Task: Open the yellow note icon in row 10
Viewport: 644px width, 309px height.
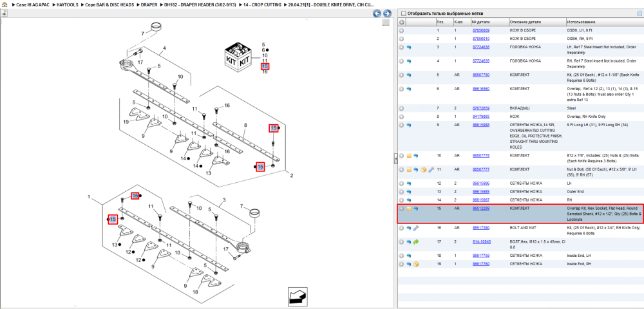Action: 409,156
